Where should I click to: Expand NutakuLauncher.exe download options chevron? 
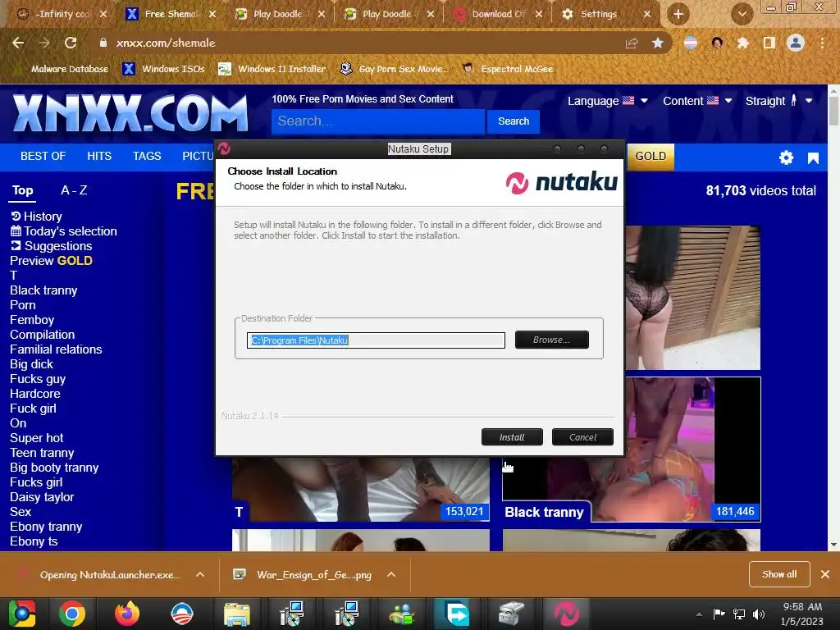coord(200,574)
